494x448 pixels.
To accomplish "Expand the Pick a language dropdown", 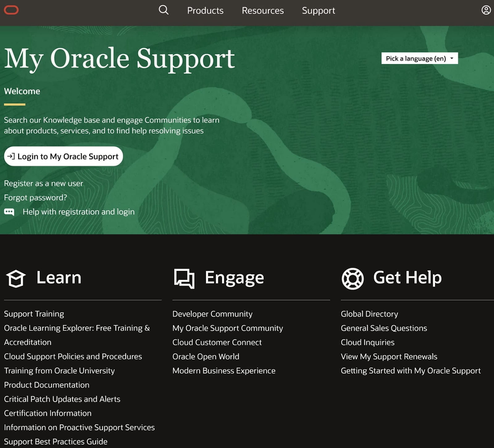I will click(x=419, y=58).
